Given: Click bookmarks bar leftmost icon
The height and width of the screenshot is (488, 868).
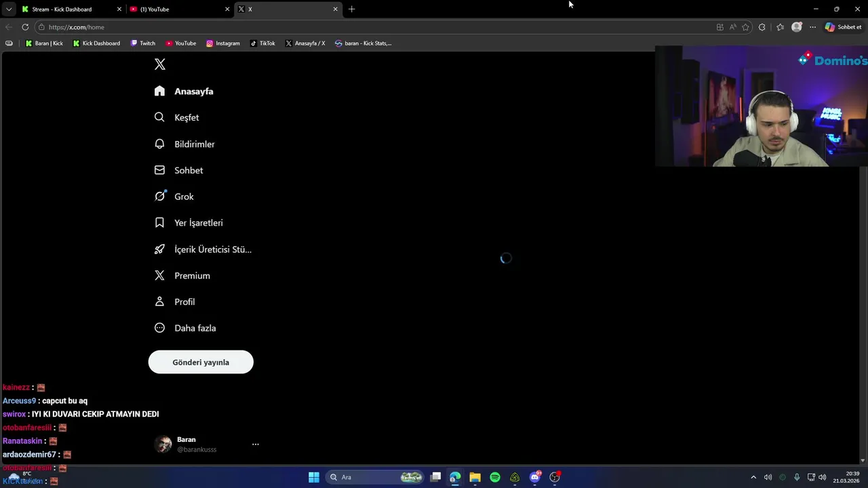Looking at the screenshot, I should 9,43.
